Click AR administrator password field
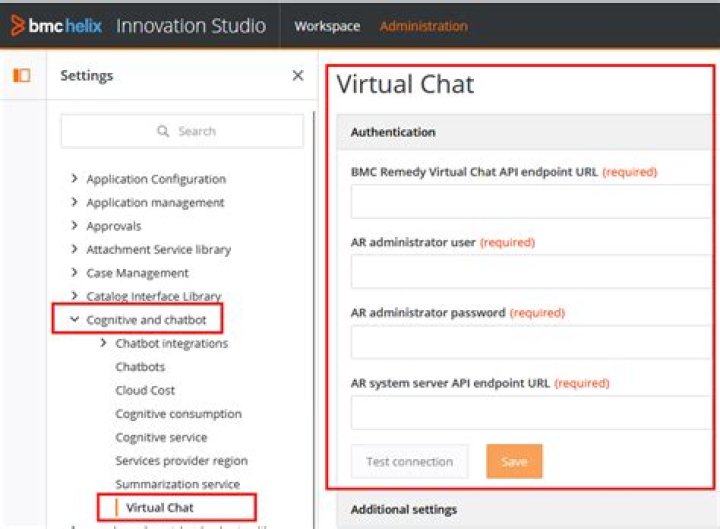 click(x=530, y=342)
